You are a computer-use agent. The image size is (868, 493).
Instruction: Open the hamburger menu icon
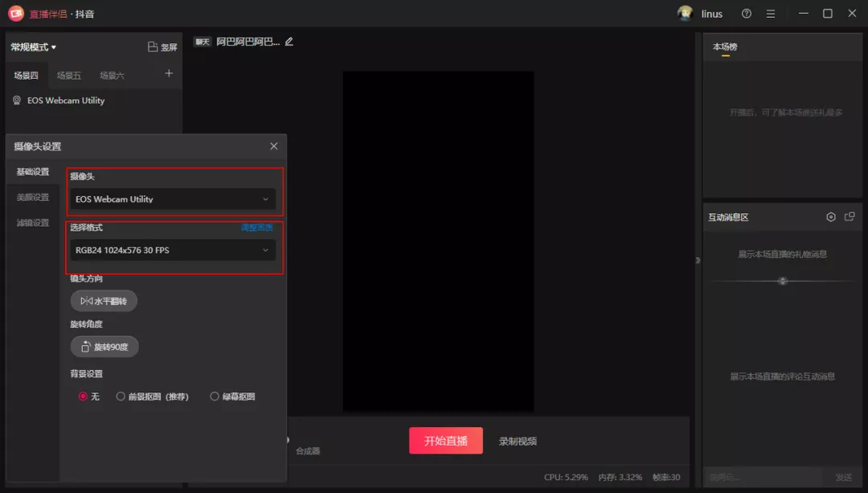point(771,14)
